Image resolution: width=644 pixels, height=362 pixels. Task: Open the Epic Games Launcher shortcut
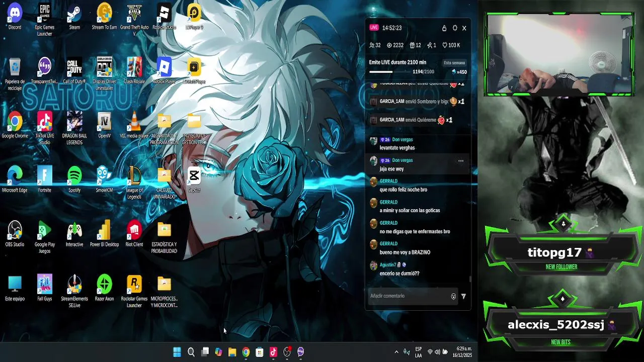(x=45, y=20)
